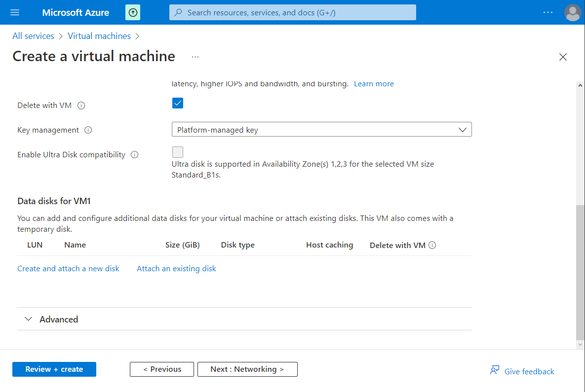Click the scrollbar down arrow
The image size is (585, 392).
[x=580, y=345]
